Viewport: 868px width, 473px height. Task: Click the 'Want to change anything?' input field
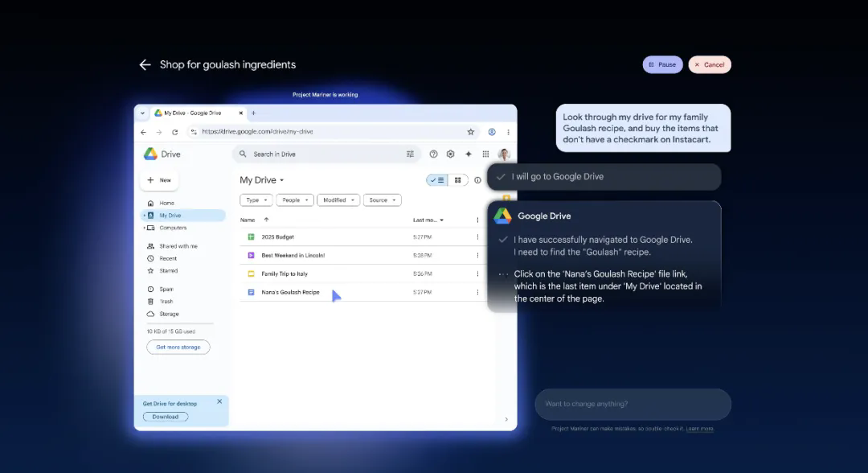click(633, 404)
